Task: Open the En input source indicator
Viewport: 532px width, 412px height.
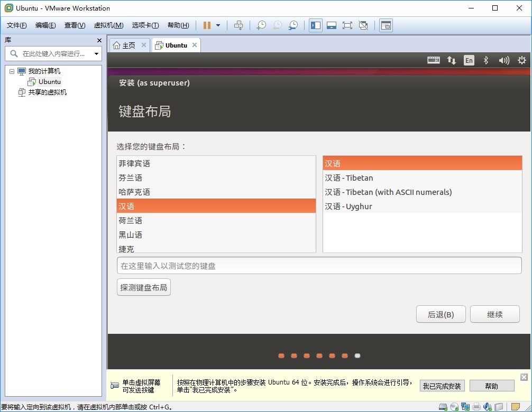Action: 469,60
